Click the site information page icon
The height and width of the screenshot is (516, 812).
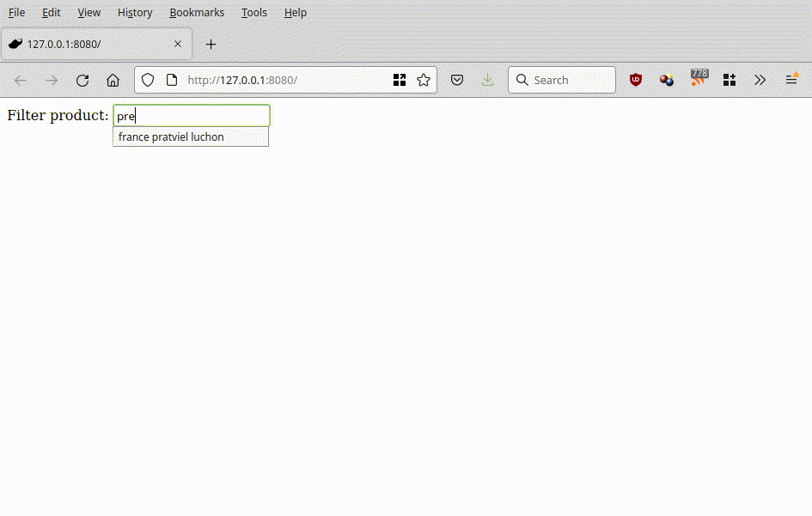tap(171, 80)
